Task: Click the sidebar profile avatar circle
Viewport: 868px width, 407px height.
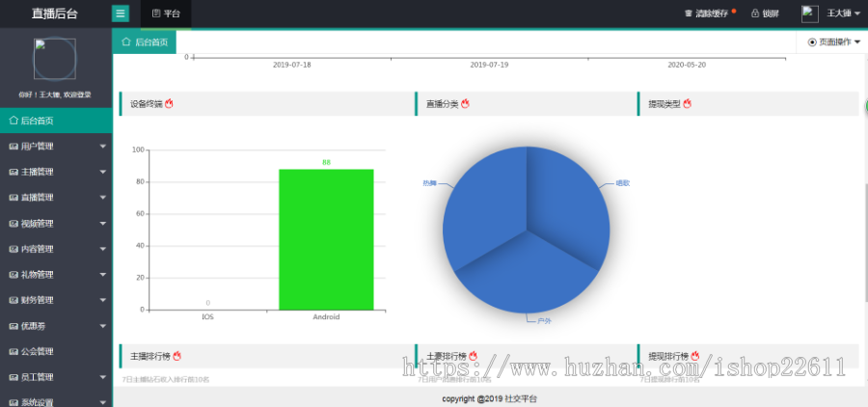Action: pyautogui.click(x=55, y=59)
